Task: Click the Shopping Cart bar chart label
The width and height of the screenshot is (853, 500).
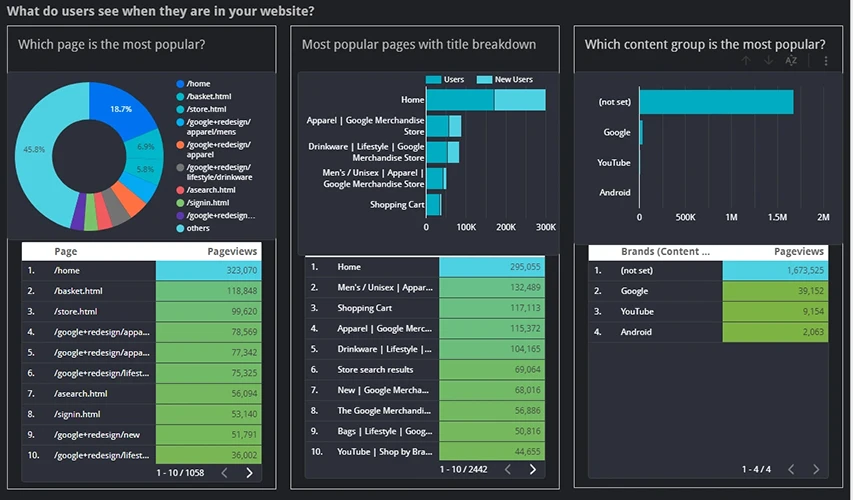Action: pos(397,205)
